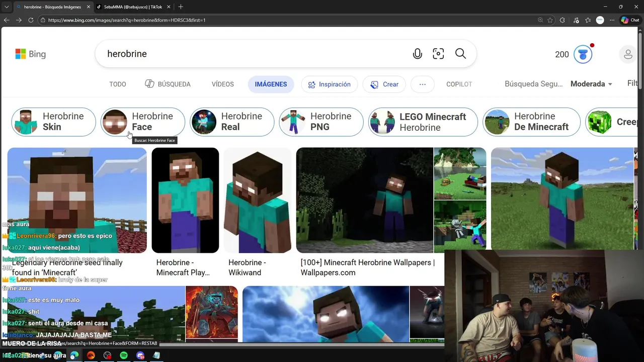Open the favorites list icon
The width and height of the screenshot is (644, 362).
[x=588, y=20]
